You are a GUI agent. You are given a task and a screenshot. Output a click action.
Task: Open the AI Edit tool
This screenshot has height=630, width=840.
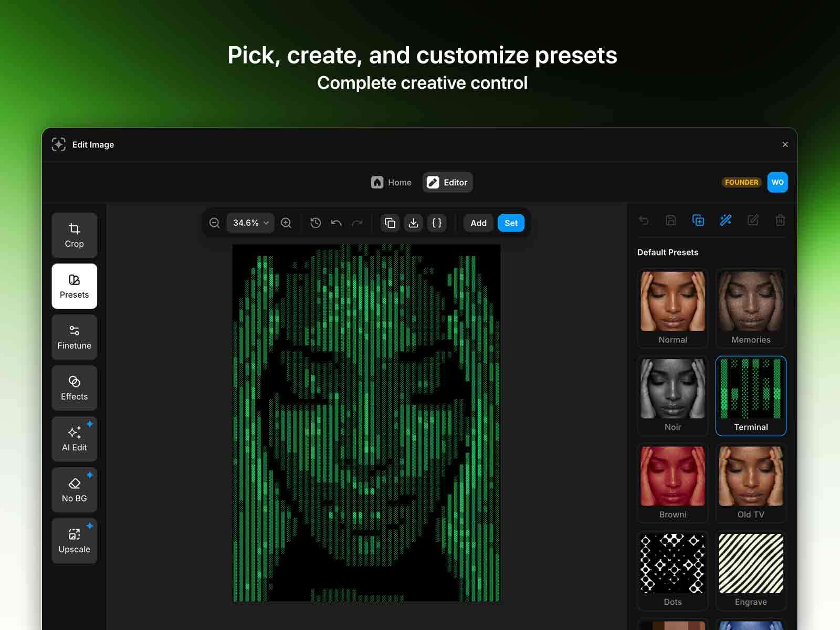(74, 438)
